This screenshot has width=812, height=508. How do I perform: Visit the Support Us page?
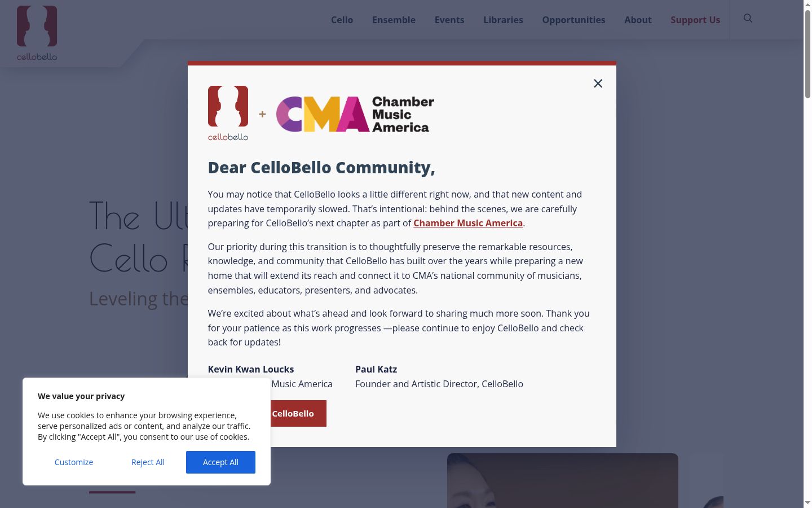click(695, 20)
